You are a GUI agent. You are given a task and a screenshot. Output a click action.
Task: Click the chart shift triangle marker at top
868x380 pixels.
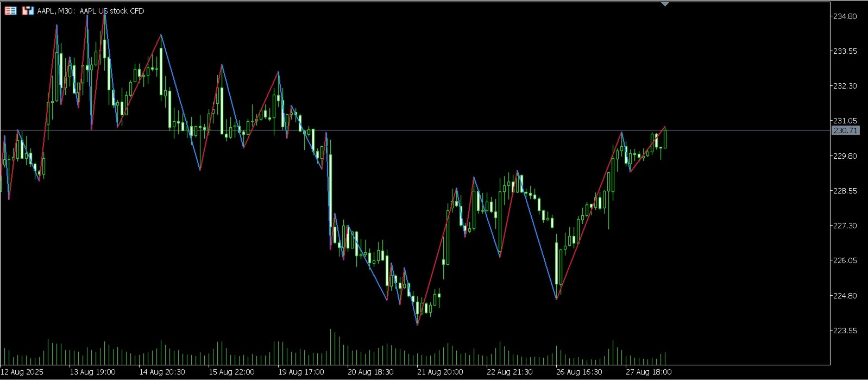(665, 4)
